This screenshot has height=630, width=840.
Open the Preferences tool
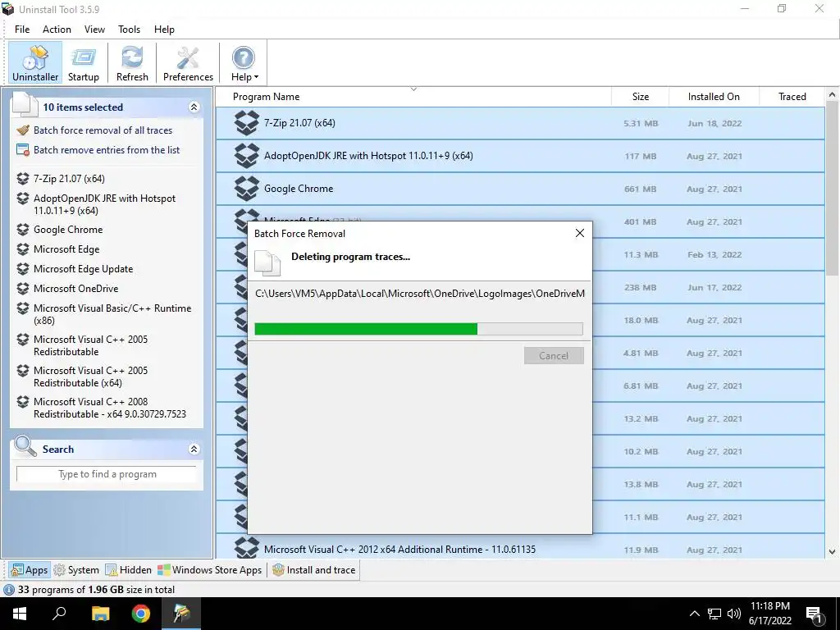click(x=188, y=62)
